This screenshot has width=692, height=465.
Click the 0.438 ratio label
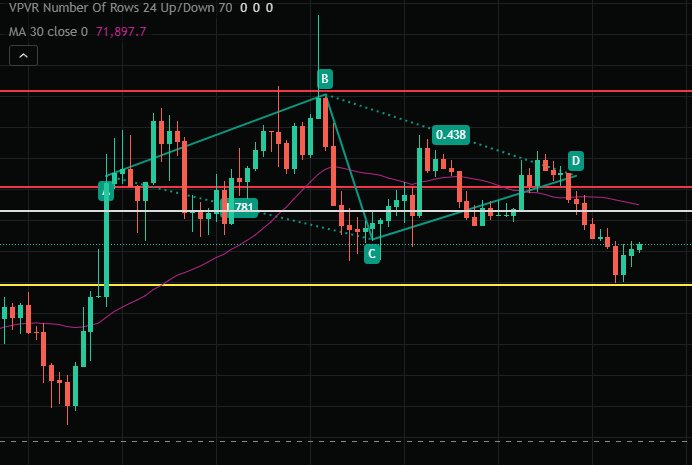[x=451, y=135]
